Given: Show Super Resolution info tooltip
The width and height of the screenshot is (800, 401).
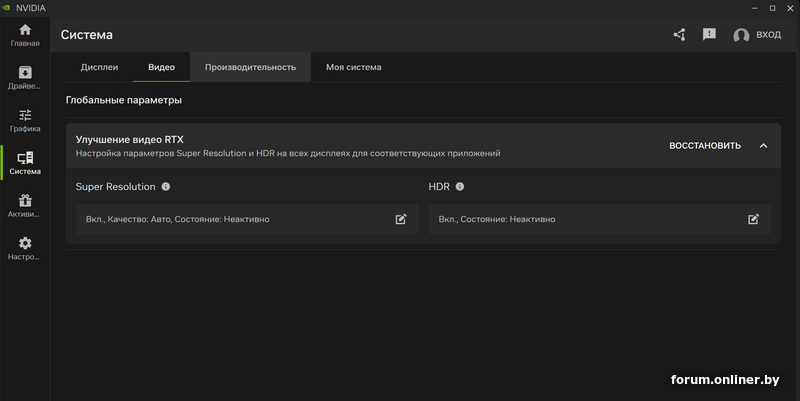Looking at the screenshot, I should point(166,187).
